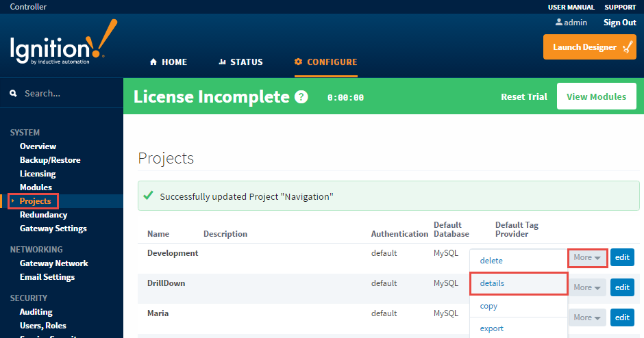Launch the Designer
This screenshot has height=338, width=644.
coord(590,47)
